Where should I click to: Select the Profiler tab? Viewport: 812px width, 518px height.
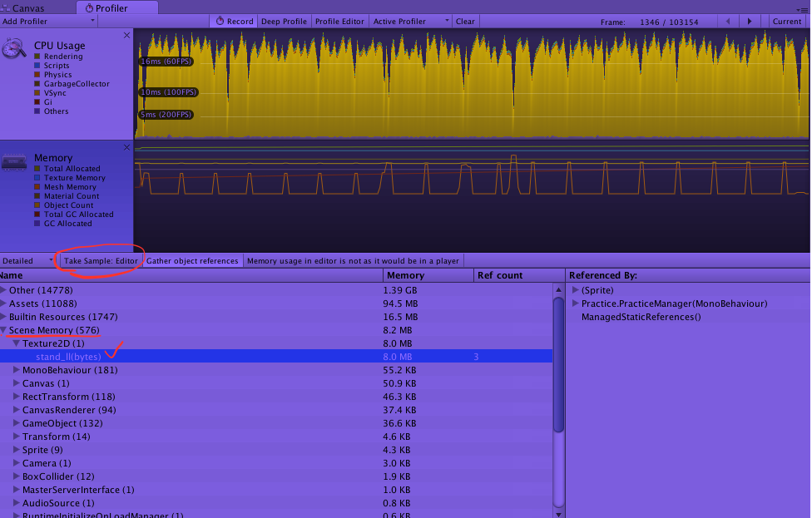coord(117,7)
